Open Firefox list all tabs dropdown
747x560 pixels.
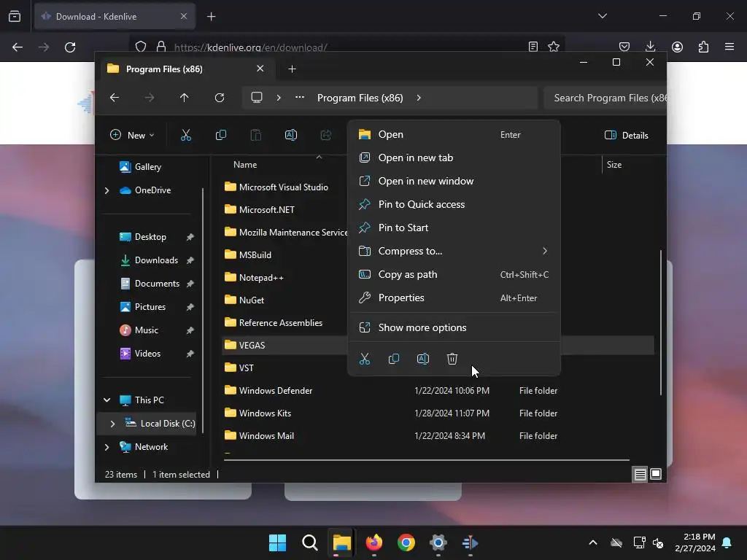pos(602,16)
